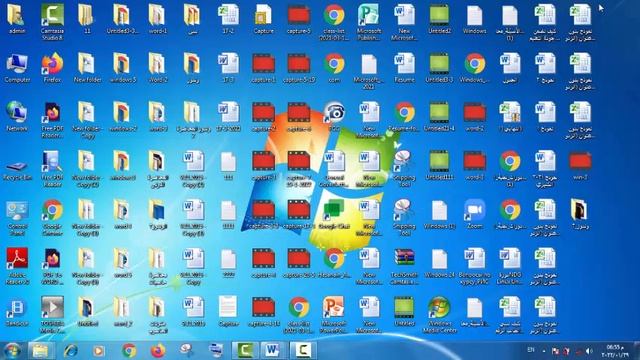Open the Computer desktop icon
This screenshot has width=640, height=360.
click(17, 68)
